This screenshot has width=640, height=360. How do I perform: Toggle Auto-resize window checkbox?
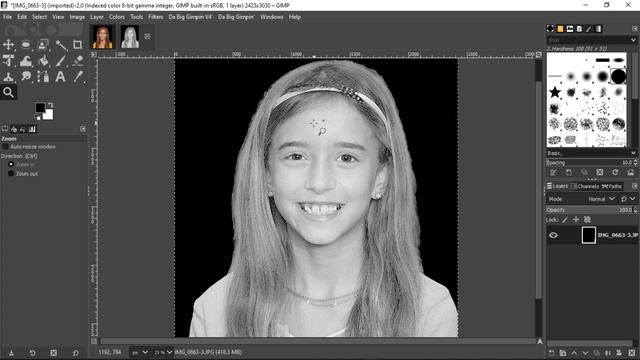point(5,147)
